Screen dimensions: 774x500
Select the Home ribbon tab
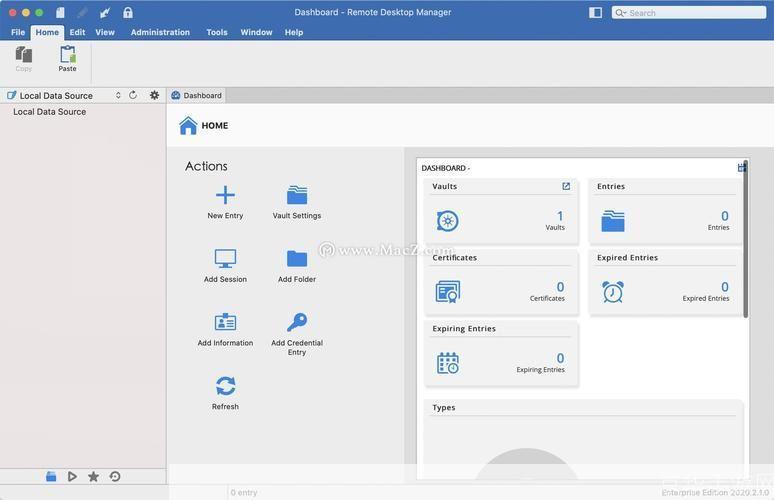[47, 32]
